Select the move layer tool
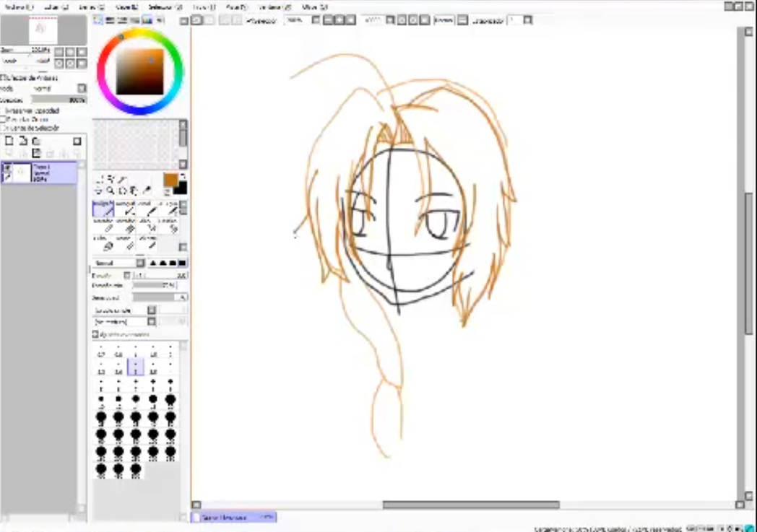757x532 pixels. pyautogui.click(x=100, y=191)
